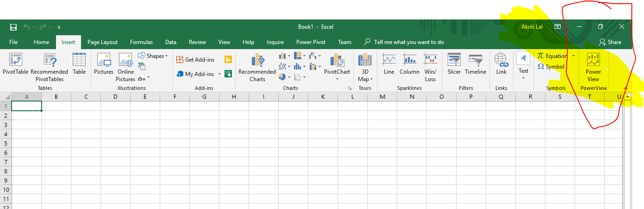The width and height of the screenshot is (644, 209).
Task: Go to the Formulas tab
Action: pyautogui.click(x=141, y=42)
